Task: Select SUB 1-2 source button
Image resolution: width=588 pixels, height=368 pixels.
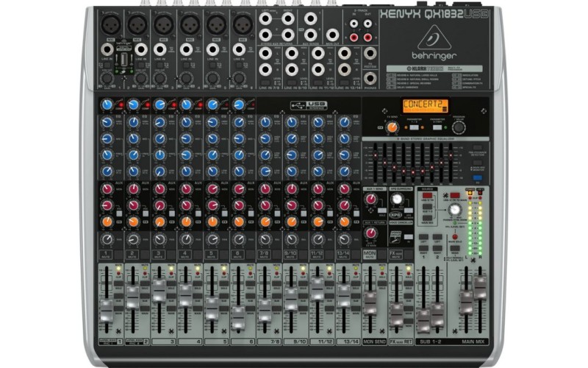Action: [x=428, y=207]
